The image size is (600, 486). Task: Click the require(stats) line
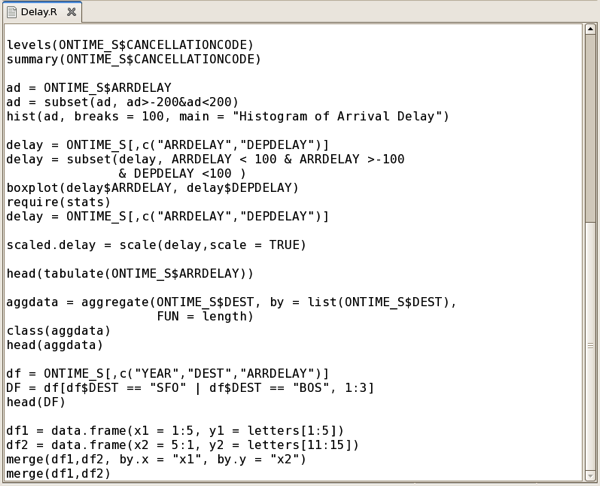pyautogui.click(x=59, y=202)
